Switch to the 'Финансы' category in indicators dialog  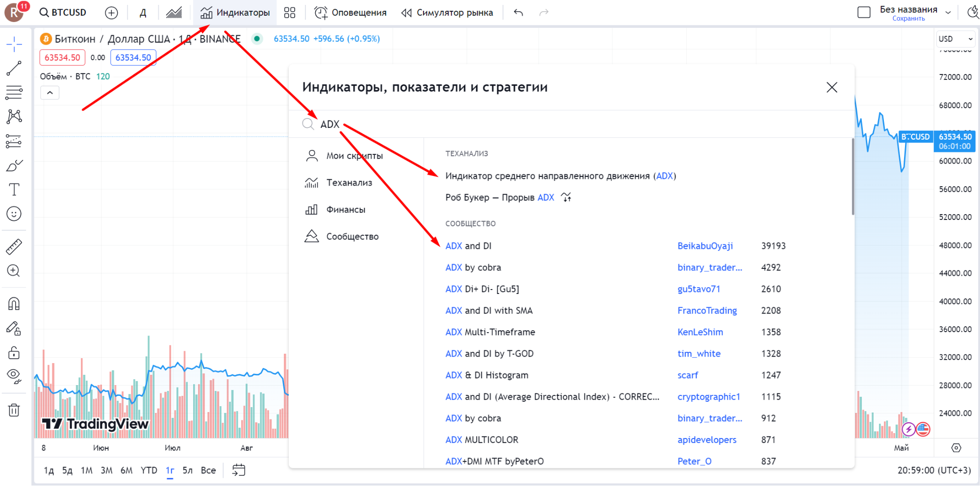click(346, 209)
